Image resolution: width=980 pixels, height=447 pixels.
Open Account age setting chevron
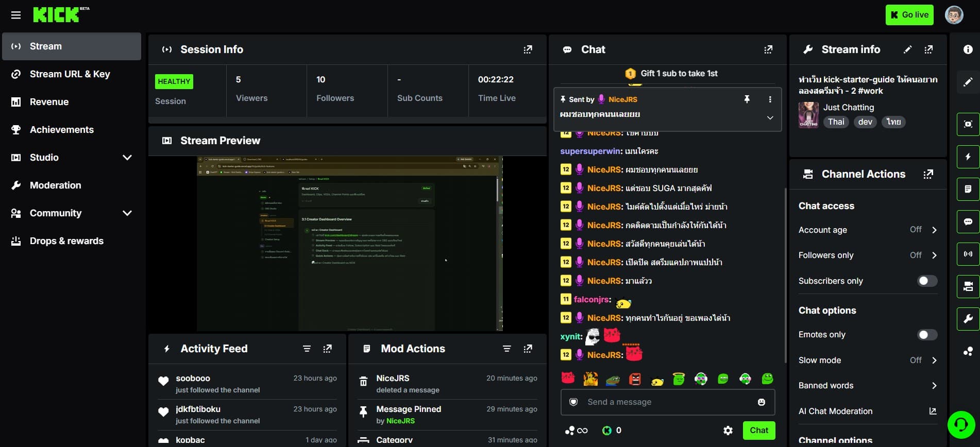tap(934, 230)
